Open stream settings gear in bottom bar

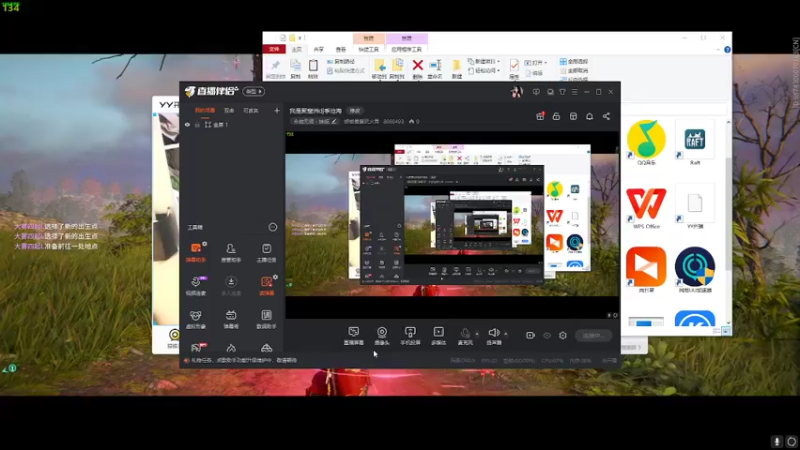(x=563, y=335)
